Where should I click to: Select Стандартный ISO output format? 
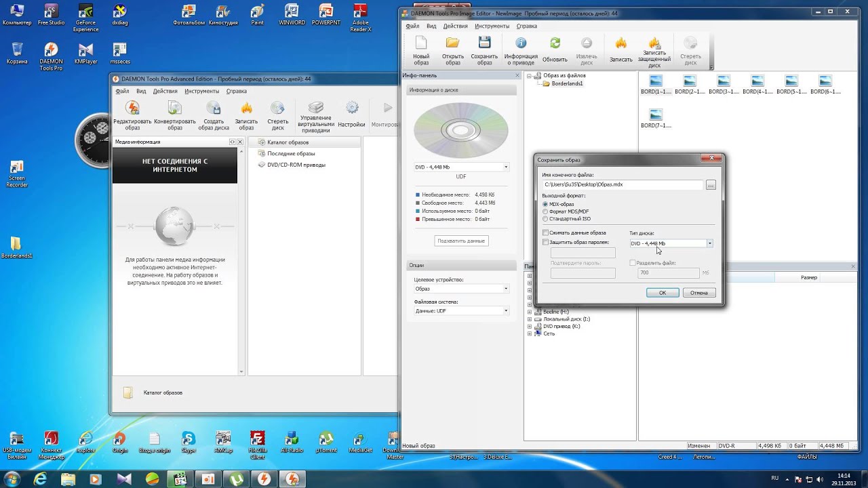pos(545,219)
